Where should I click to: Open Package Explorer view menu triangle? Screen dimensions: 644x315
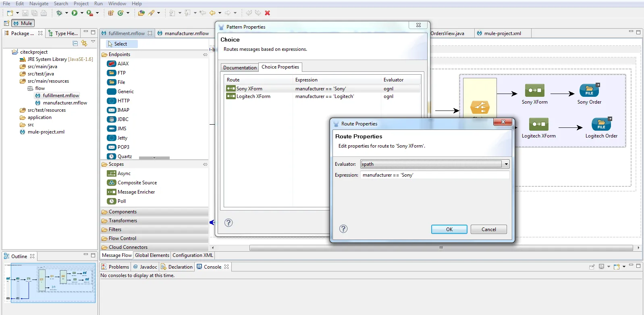tap(93, 42)
